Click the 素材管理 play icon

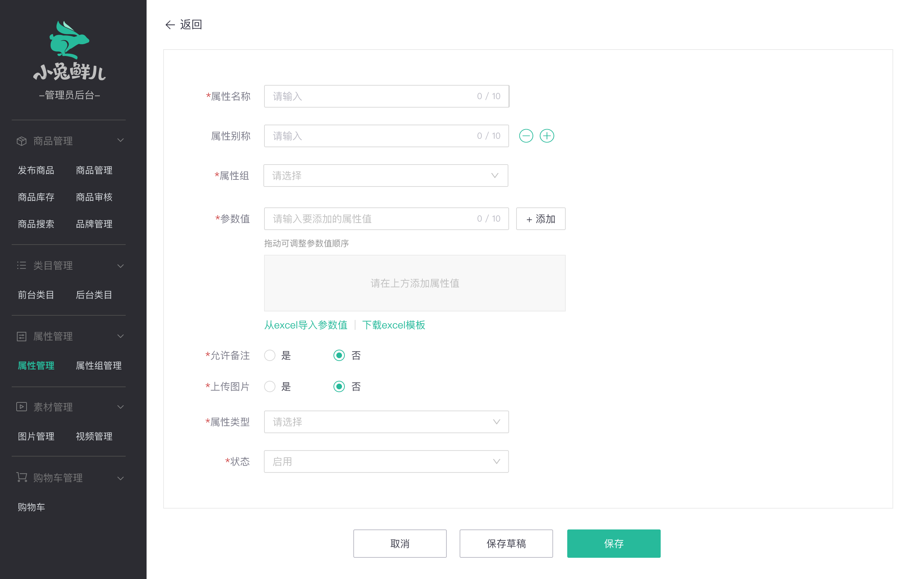point(22,407)
